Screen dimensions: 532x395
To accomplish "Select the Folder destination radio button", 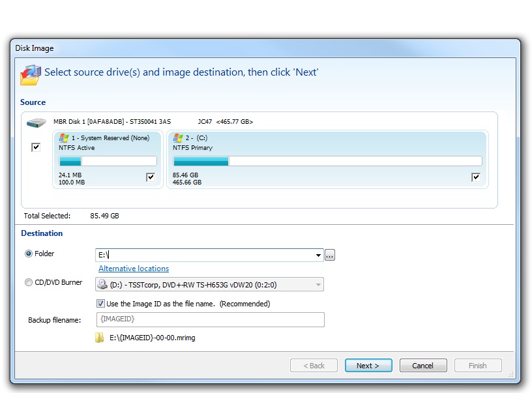I will 29,254.
